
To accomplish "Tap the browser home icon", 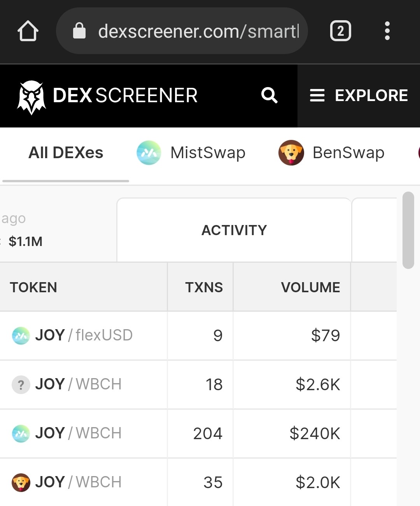I will [x=28, y=31].
